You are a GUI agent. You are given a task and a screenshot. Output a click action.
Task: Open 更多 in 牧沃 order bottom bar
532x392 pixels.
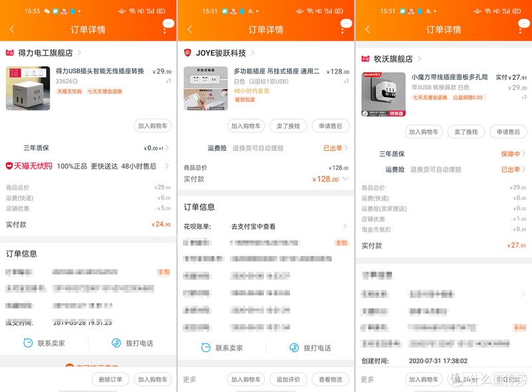[x=368, y=379]
